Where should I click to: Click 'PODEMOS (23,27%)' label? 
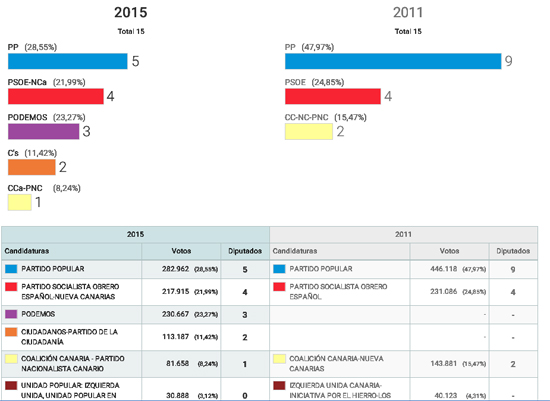point(46,117)
